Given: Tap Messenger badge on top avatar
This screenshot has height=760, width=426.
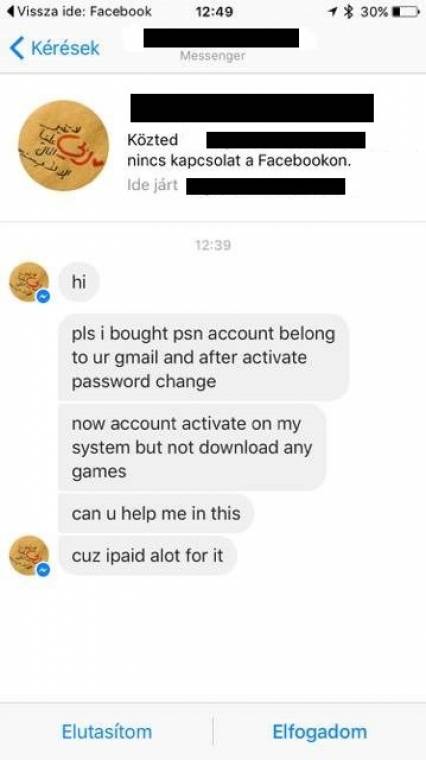Looking at the screenshot, I should 44,296.
